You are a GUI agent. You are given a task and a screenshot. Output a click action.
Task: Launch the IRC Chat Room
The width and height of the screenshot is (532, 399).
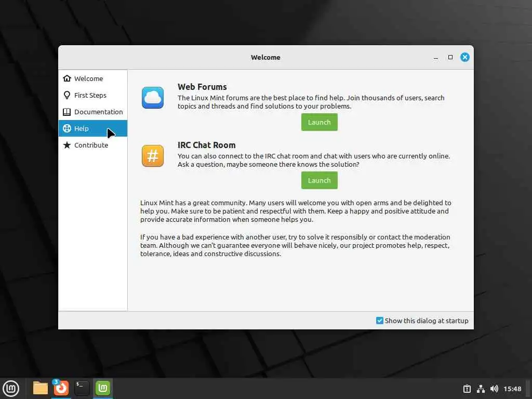[320, 180]
